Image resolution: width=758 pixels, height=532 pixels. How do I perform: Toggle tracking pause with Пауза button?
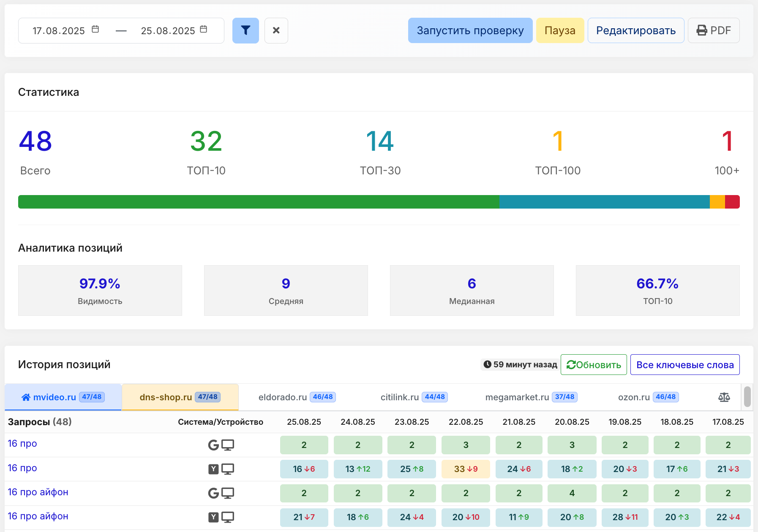560,30
